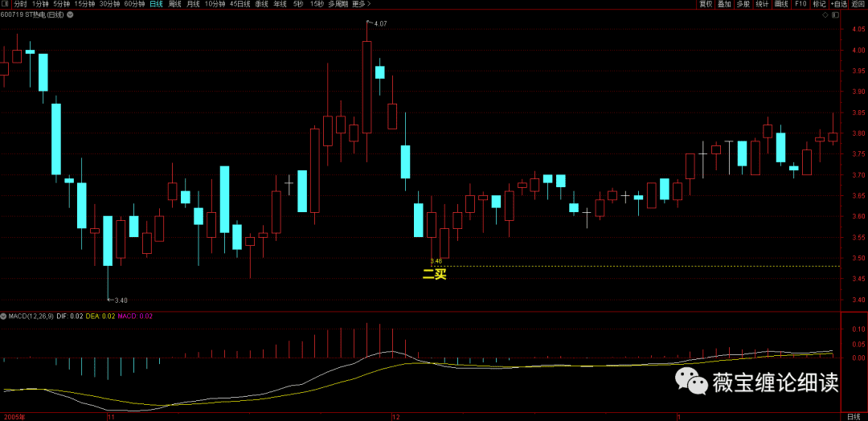Switch to the 分时 intraday view

pos(20,5)
